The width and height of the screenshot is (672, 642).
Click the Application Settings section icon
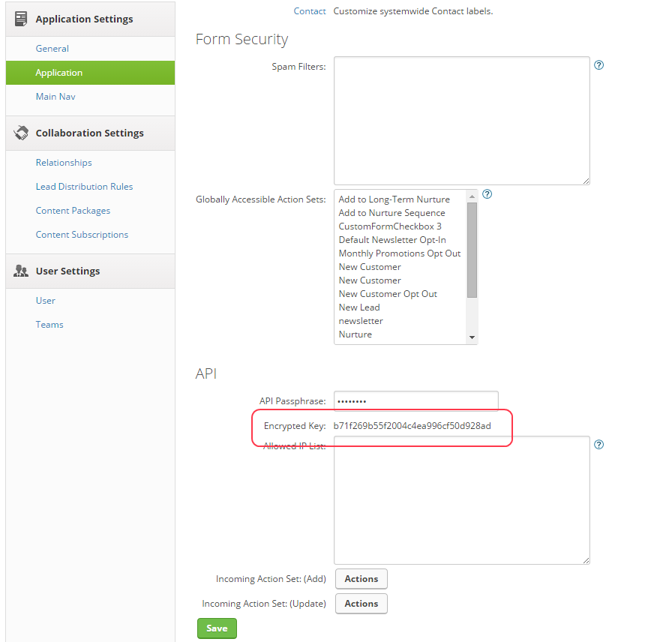(x=21, y=19)
